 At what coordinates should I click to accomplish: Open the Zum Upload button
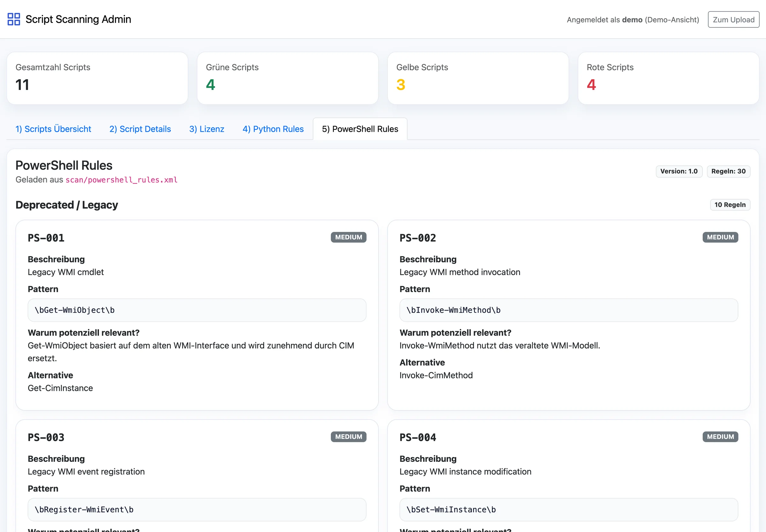pos(733,20)
